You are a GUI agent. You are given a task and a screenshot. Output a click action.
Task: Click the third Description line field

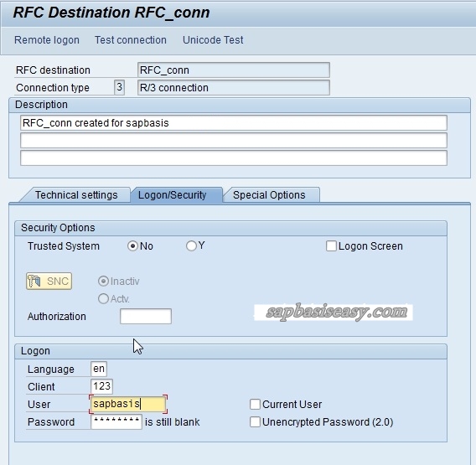pyautogui.click(x=234, y=158)
